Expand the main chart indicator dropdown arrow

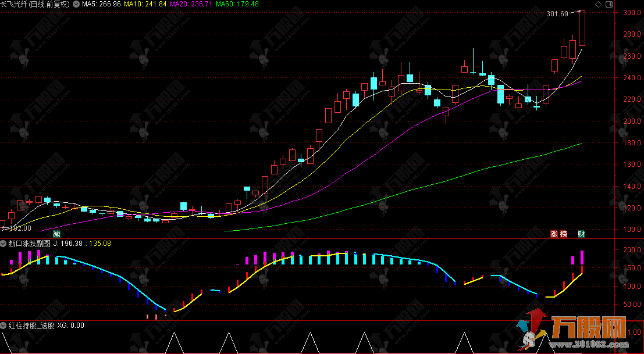[76, 4]
